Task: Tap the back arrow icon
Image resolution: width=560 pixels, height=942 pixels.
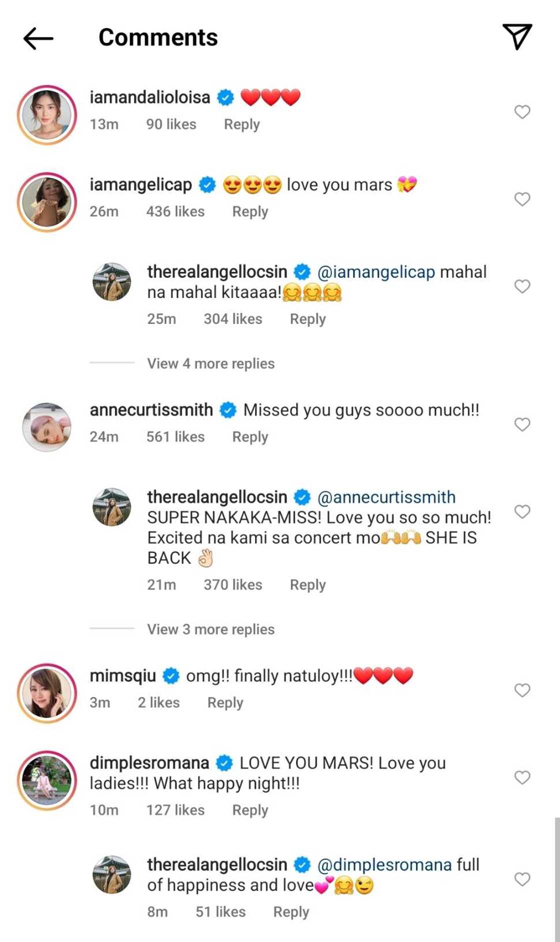Action: 38,38
